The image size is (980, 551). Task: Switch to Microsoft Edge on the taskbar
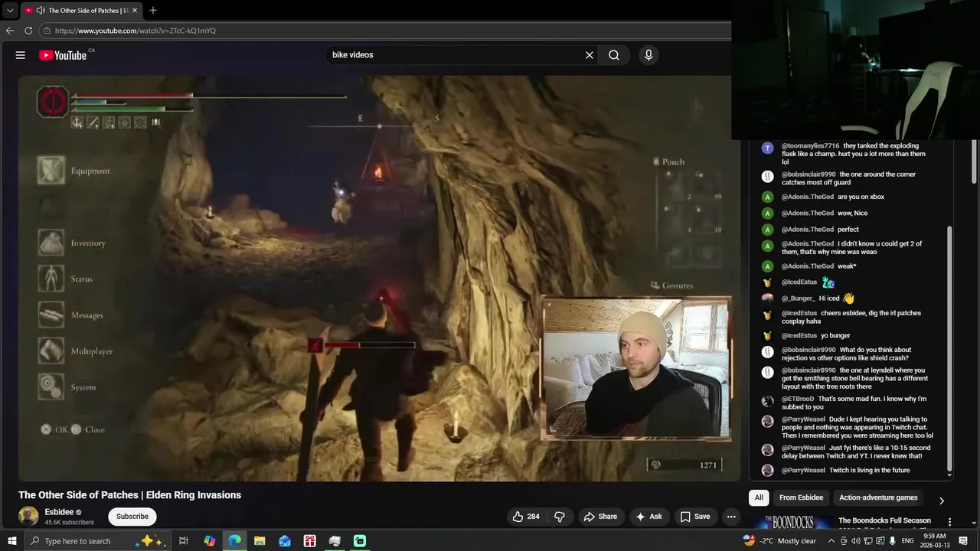pos(234,541)
